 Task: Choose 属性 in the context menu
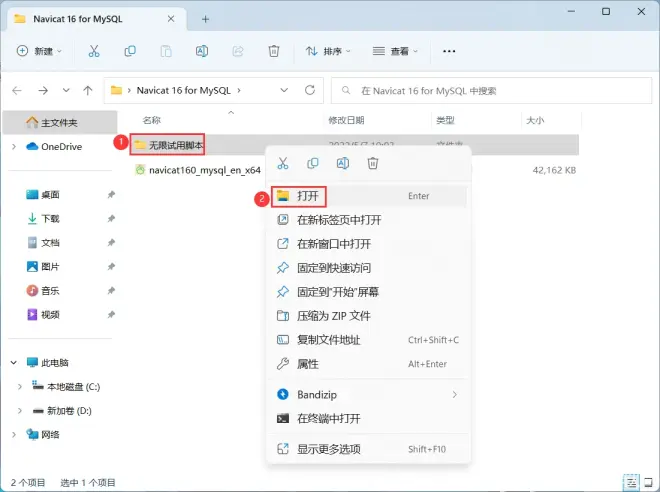click(x=368, y=364)
